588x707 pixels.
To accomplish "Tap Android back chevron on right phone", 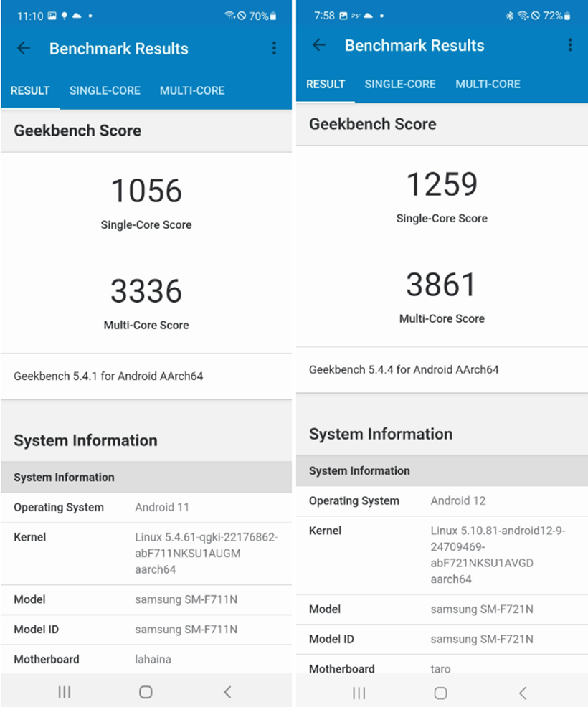I will [x=523, y=693].
